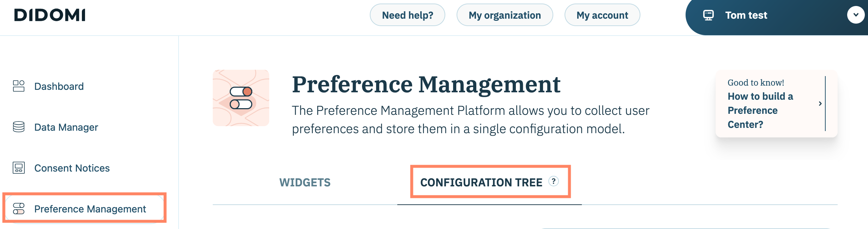
Task: Click the Tom test organization name
Action: click(x=746, y=15)
